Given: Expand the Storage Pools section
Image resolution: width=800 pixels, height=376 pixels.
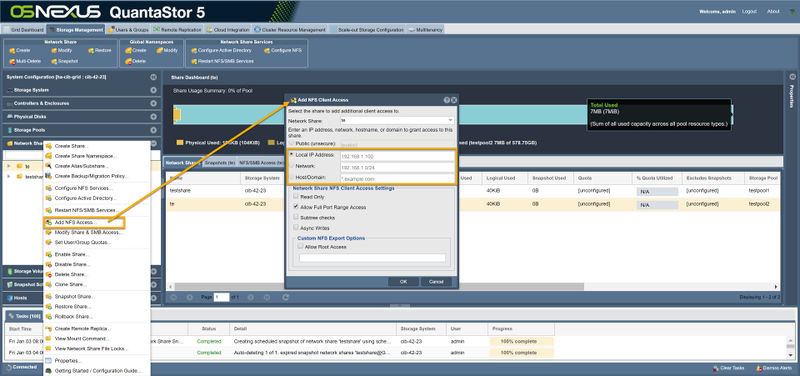Looking at the screenshot, I should [153, 130].
